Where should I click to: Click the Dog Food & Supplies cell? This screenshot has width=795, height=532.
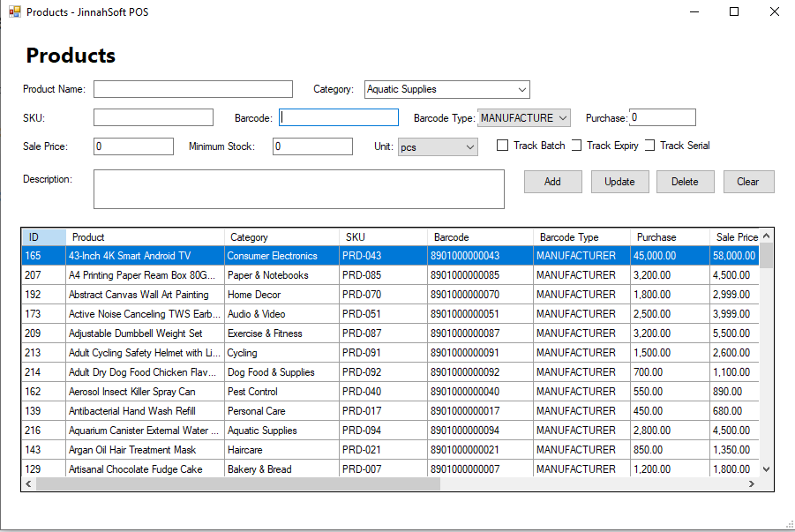pyautogui.click(x=281, y=372)
